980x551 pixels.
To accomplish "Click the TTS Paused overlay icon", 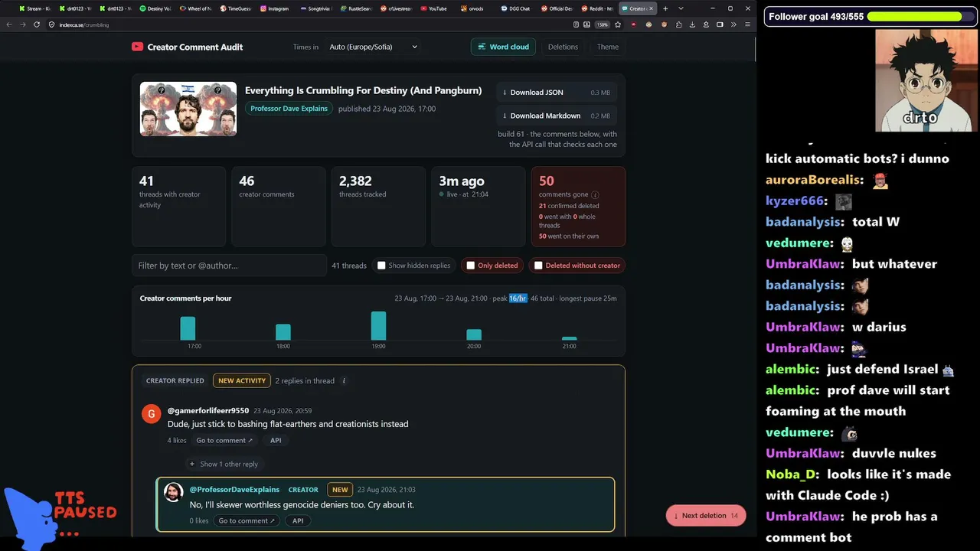I will pos(60,518).
